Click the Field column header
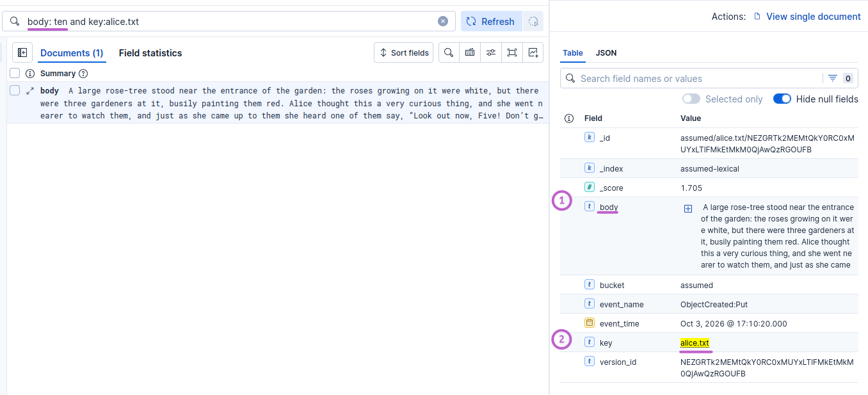 [593, 118]
